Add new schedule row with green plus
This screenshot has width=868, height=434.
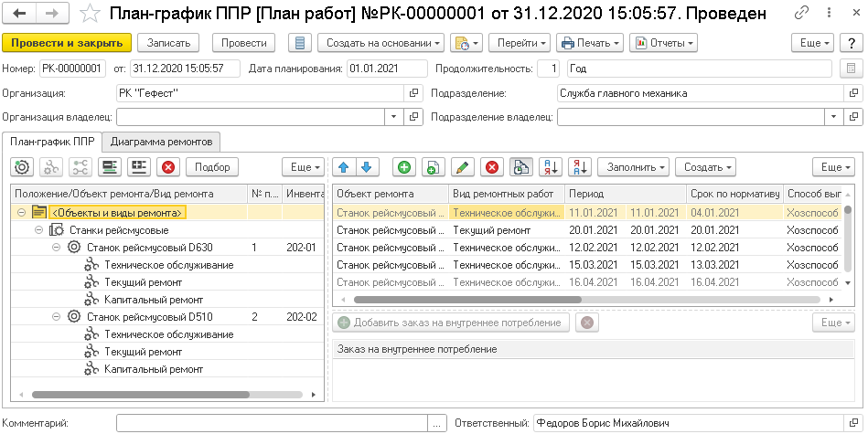pyautogui.click(x=404, y=167)
